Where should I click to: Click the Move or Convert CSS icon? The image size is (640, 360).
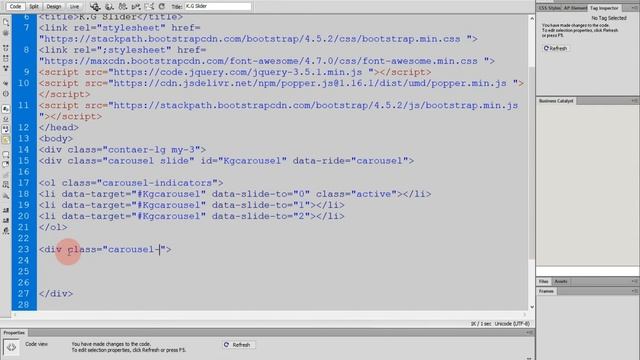coord(6,196)
